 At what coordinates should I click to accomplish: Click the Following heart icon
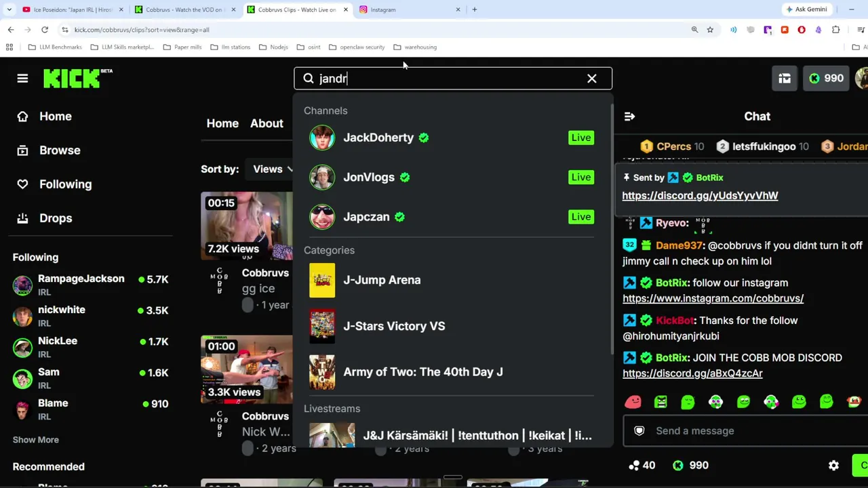click(22, 184)
